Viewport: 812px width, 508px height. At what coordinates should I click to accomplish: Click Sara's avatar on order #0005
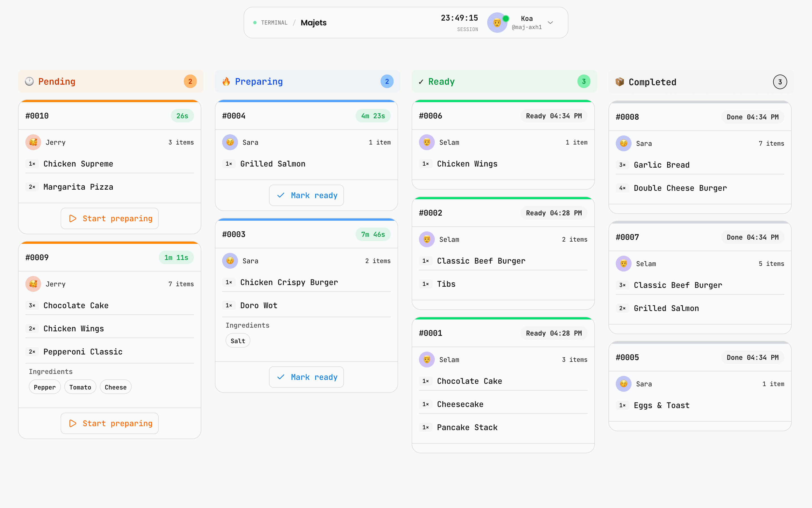pyautogui.click(x=623, y=384)
